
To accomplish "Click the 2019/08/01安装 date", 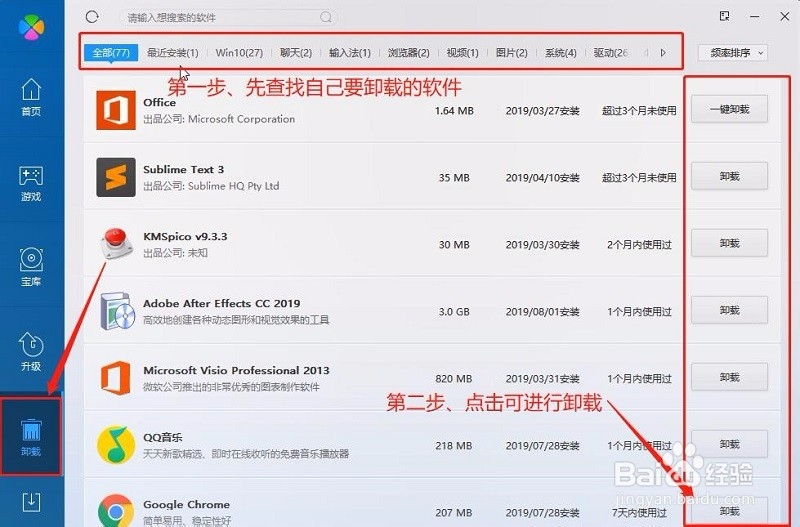I will tap(542, 312).
